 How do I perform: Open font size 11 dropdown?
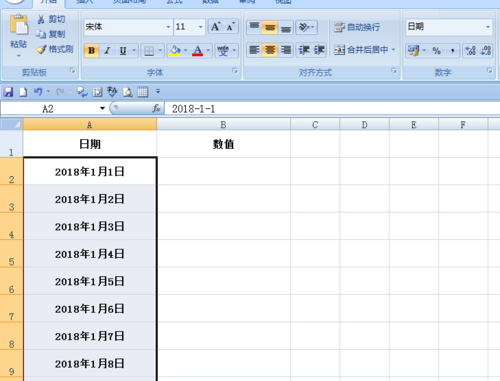coord(200,27)
